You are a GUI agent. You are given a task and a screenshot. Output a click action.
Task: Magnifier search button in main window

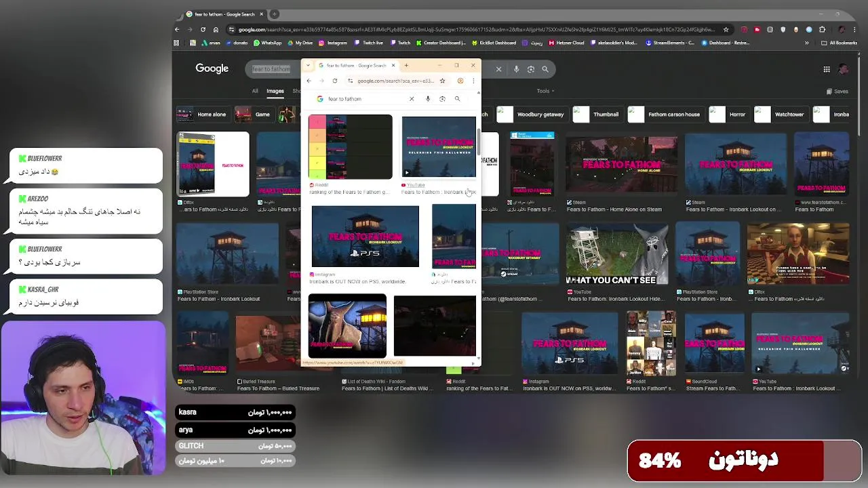coord(545,69)
